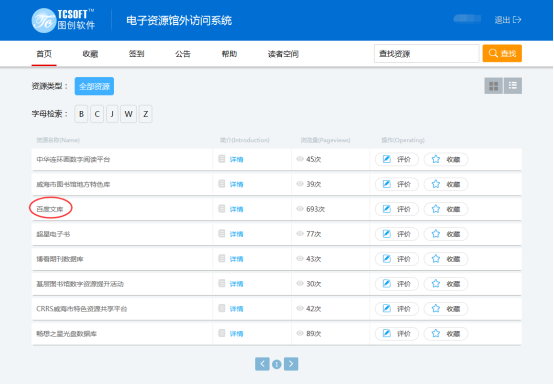Favorite 畅想之星光盘数据库 with 收藏
554x385 pixels.
pos(446,334)
